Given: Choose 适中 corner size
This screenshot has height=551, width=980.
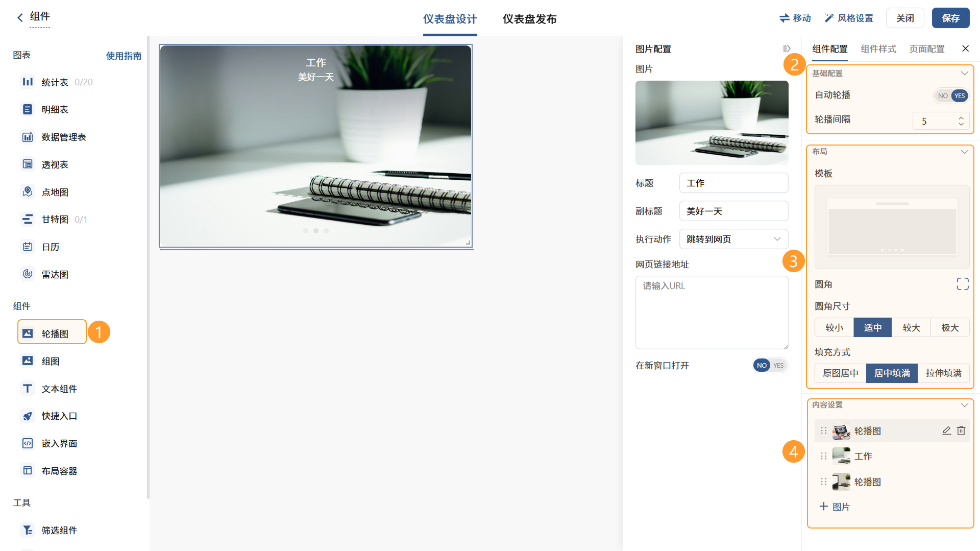Looking at the screenshot, I should point(872,327).
